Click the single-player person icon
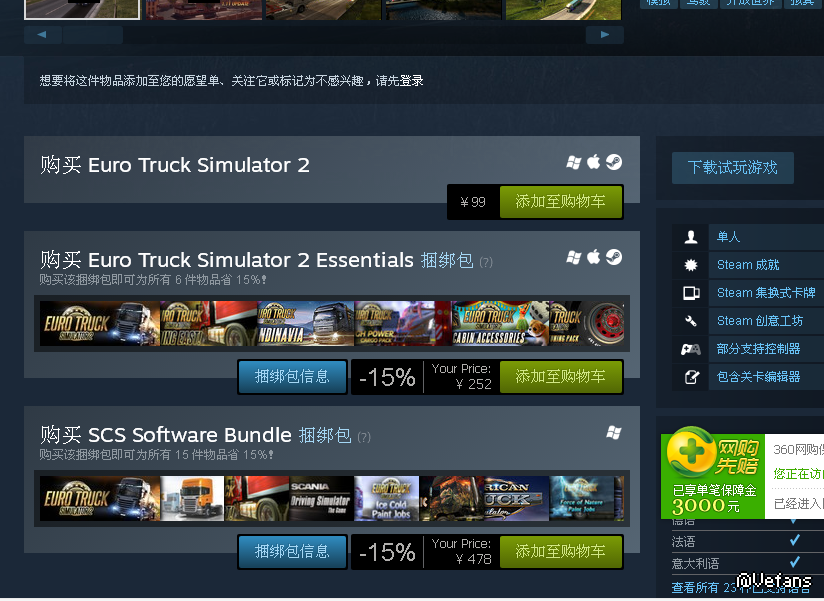 click(x=691, y=237)
